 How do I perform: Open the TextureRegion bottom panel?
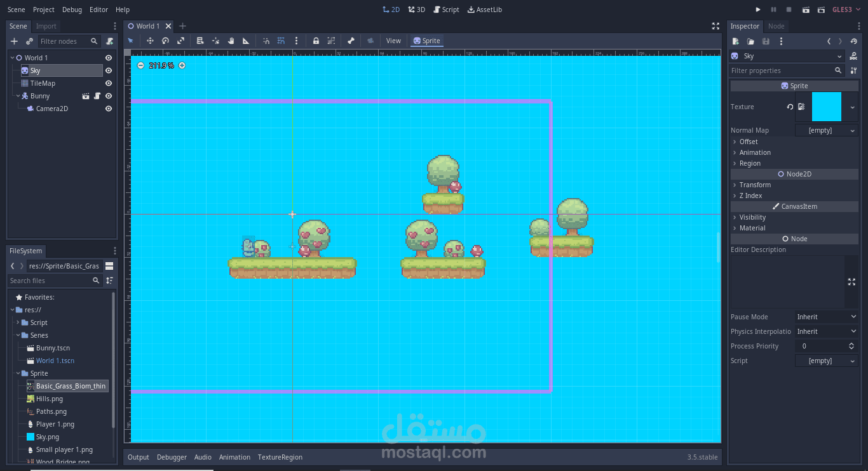tap(280, 457)
